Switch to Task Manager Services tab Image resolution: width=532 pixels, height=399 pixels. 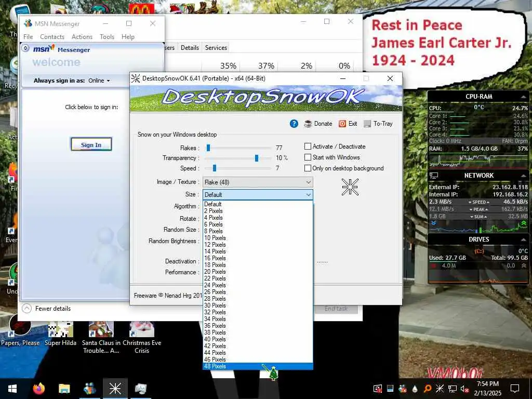tap(216, 47)
